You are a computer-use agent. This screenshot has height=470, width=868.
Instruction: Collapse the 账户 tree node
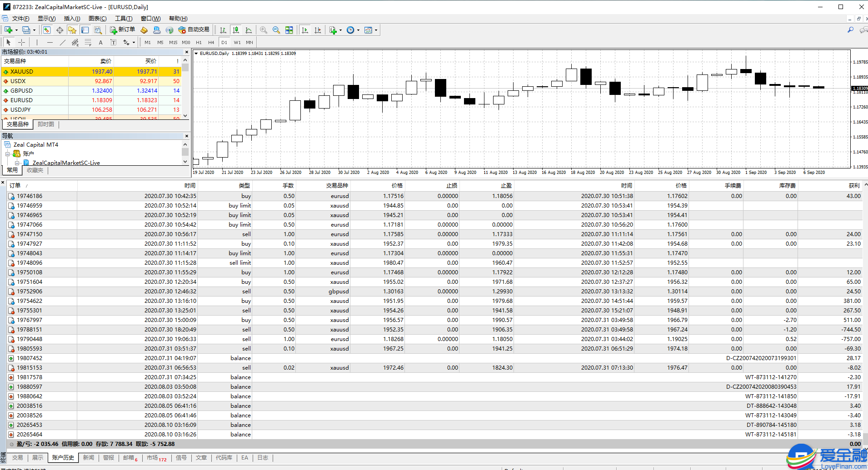pos(8,154)
